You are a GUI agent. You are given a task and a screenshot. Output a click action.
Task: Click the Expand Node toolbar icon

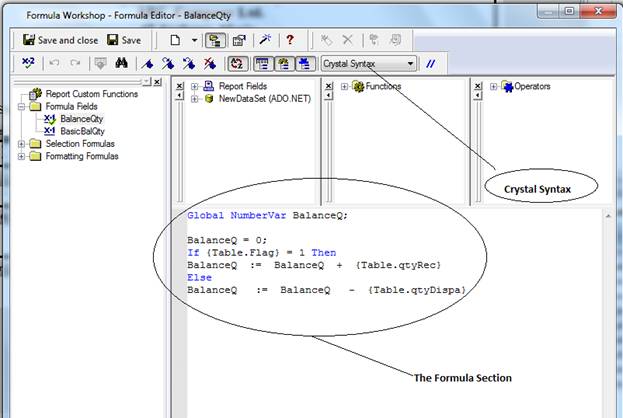coord(373,40)
